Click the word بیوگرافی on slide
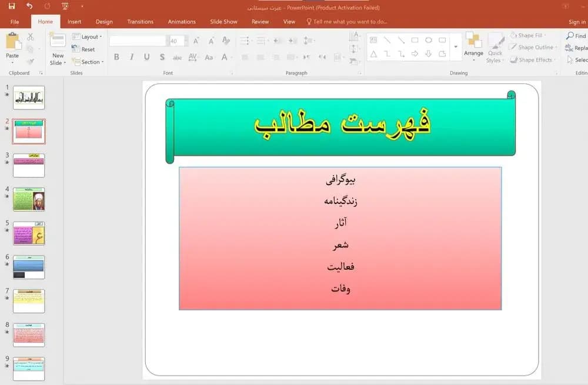The width and height of the screenshot is (588, 385). (340, 180)
